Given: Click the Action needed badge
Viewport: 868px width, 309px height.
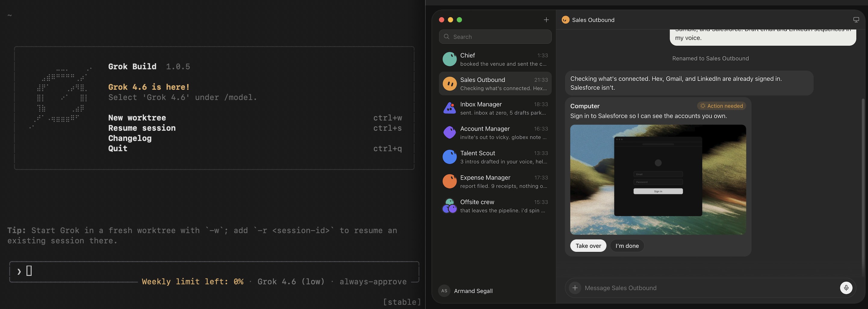Looking at the screenshot, I should tap(721, 106).
